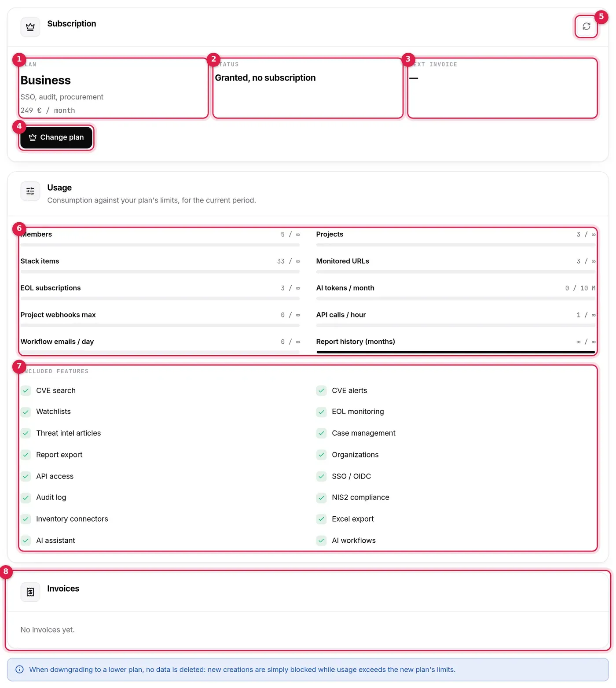Click the "33 / ∞" Stack items value
The height and width of the screenshot is (688, 616).
click(x=289, y=261)
